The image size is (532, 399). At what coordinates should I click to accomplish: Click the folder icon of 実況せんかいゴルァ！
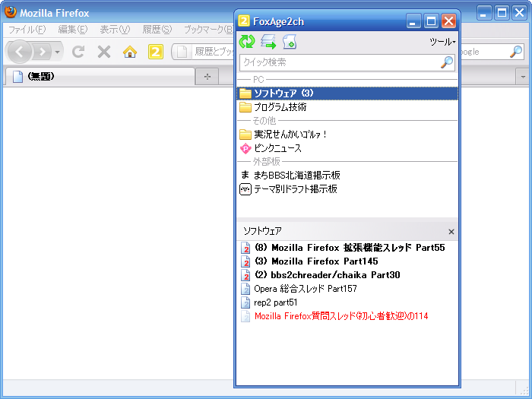[245, 135]
